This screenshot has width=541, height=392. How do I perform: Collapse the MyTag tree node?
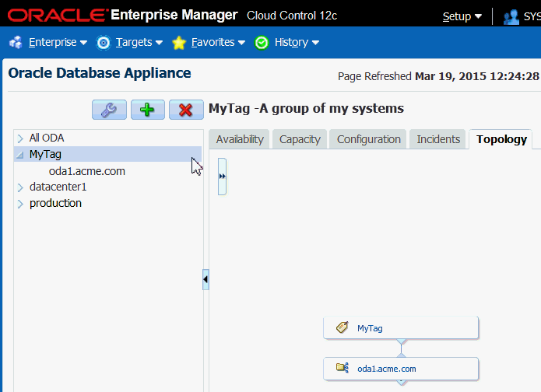pos(20,155)
